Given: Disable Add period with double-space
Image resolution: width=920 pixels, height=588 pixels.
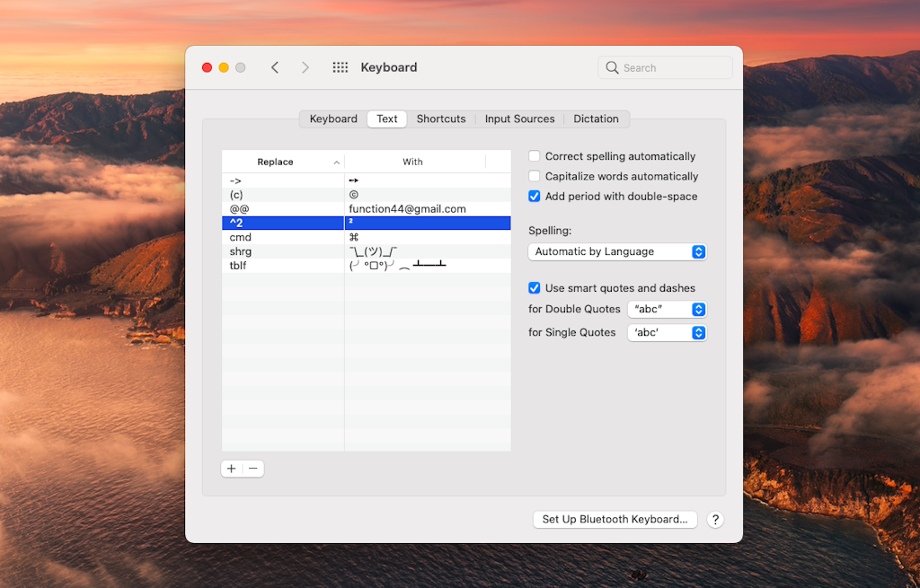Looking at the screenshot, I should (x=534, y=196).
